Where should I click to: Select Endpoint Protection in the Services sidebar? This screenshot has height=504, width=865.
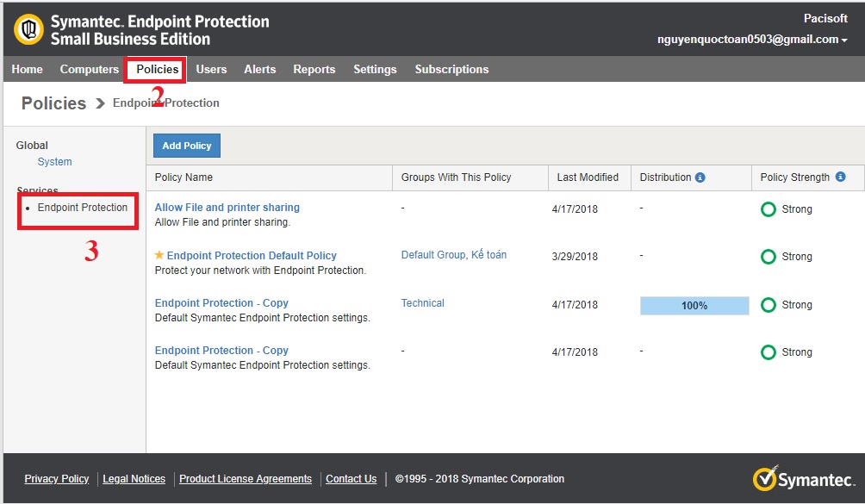82,208
